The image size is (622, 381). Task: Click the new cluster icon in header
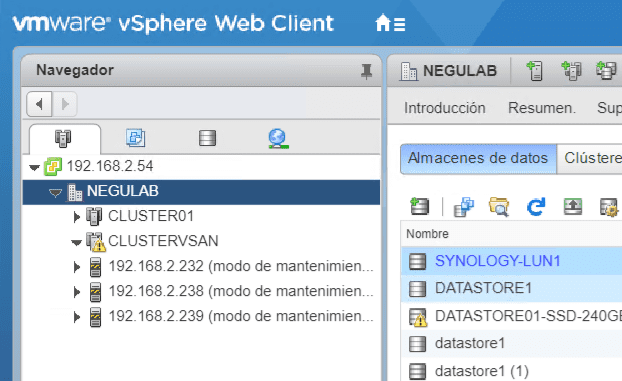(571, 71)
